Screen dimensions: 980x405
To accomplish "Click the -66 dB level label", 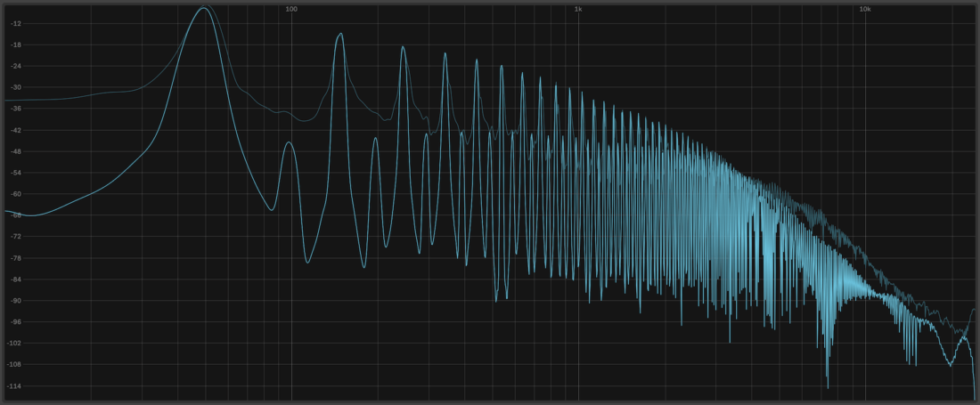I will coord(16,215).
